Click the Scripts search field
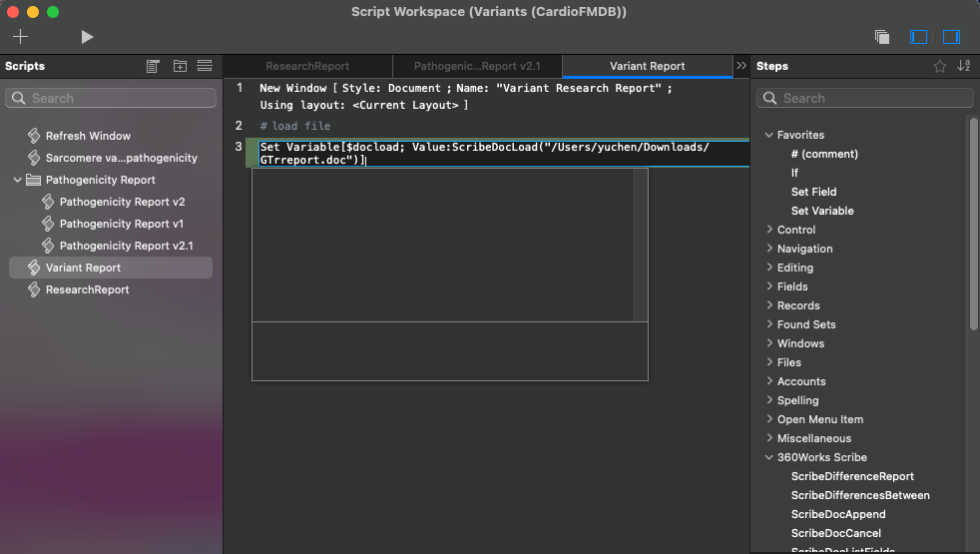This screenshot has height=554, width=980. (x=111, y=98)
